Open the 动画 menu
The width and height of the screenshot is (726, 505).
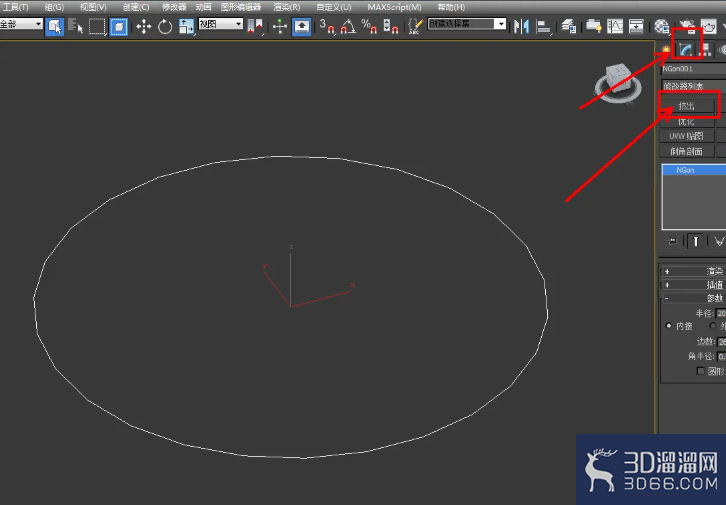(x=203, y=7)
